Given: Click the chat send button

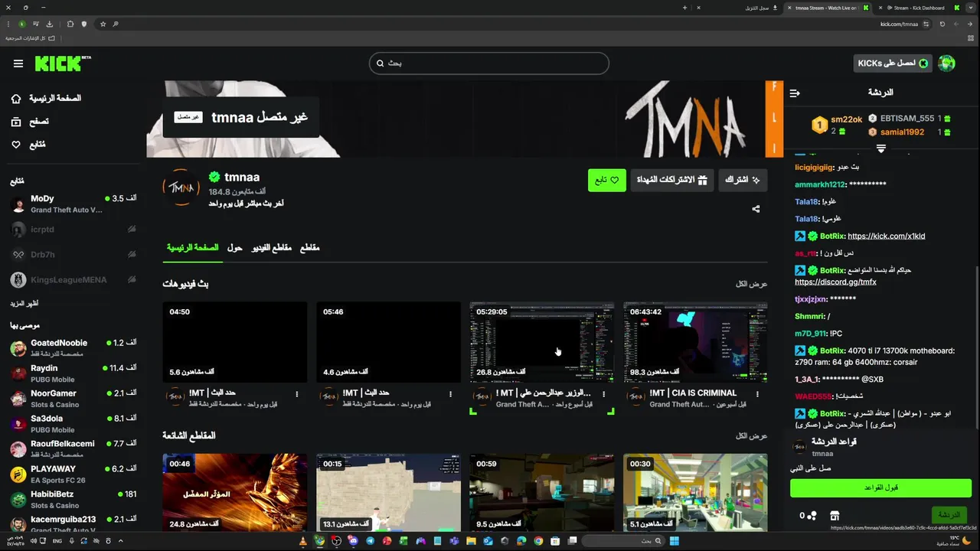Looking at the screenshot, I should (949, 515).
